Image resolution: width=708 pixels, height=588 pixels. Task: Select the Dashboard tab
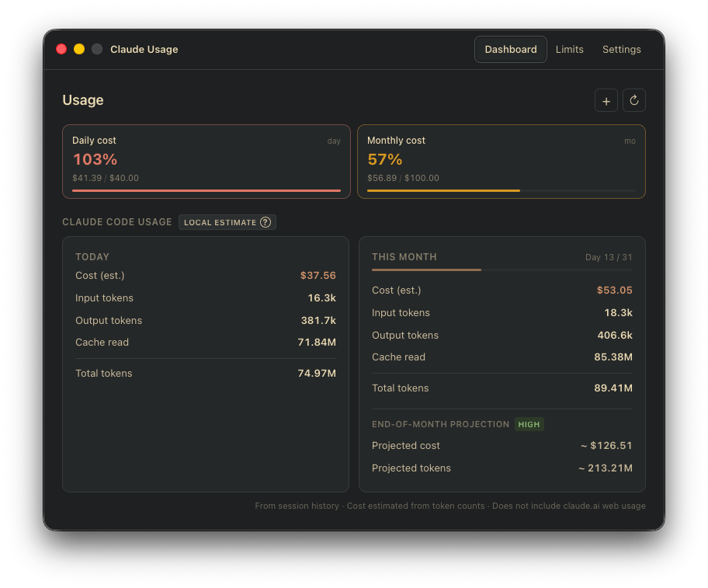[510, 49]
